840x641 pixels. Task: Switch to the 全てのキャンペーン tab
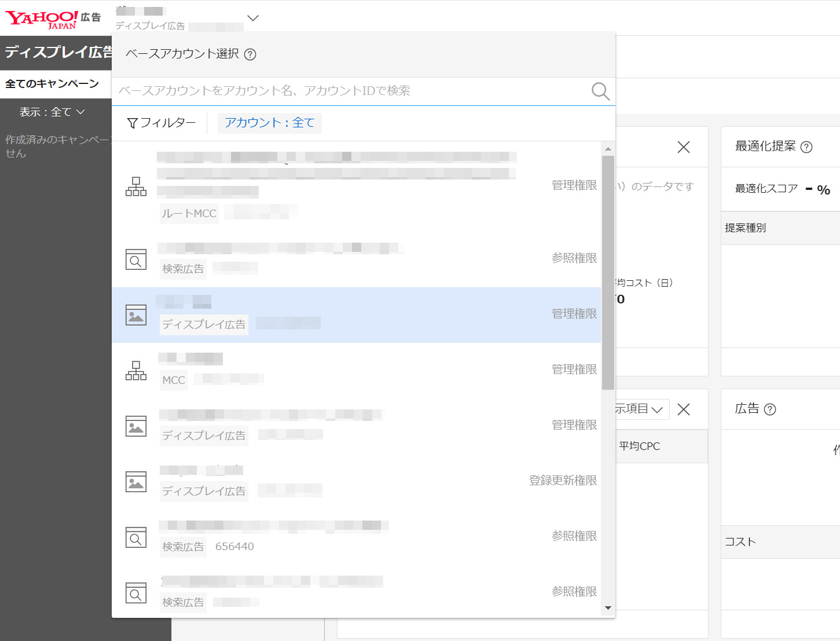52,83
